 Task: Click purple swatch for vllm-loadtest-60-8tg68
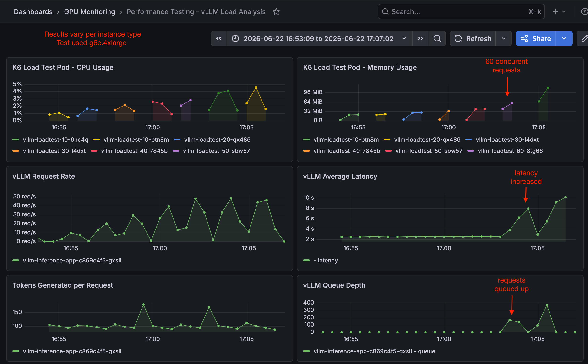click(470, 151)
